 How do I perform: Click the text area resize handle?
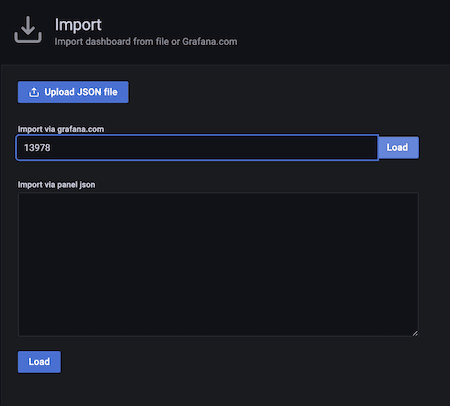point(415,333)
